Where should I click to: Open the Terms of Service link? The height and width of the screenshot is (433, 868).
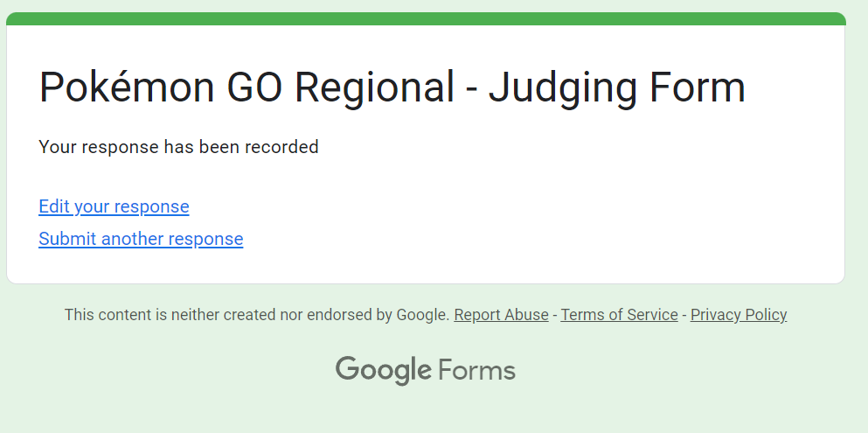pyautogui.click(x=619, y=315)
